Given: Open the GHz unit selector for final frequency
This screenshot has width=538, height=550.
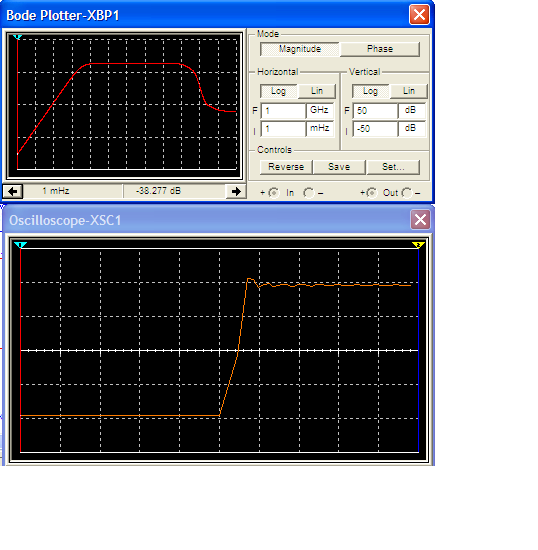Looking at the screenshot, I should tap(320, 110).
